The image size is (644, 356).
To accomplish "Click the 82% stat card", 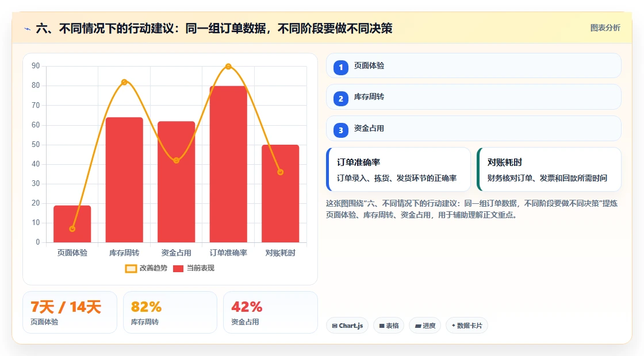I will (x=170, y=312).
